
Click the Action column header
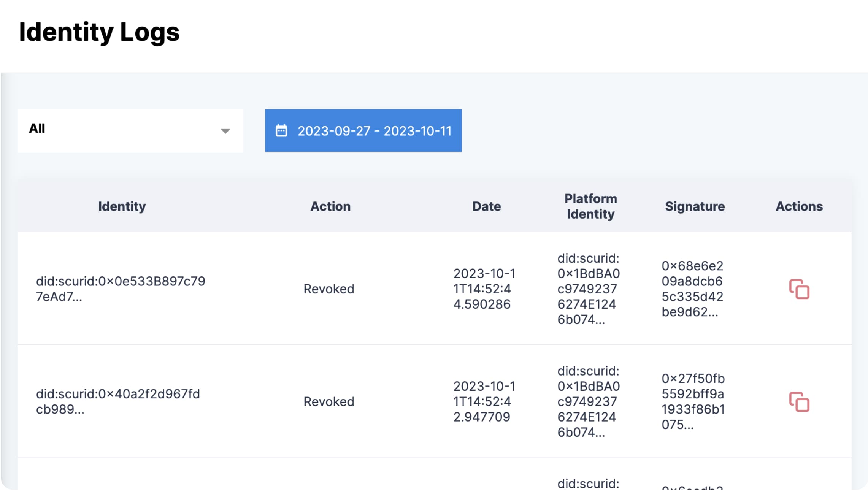330,206
